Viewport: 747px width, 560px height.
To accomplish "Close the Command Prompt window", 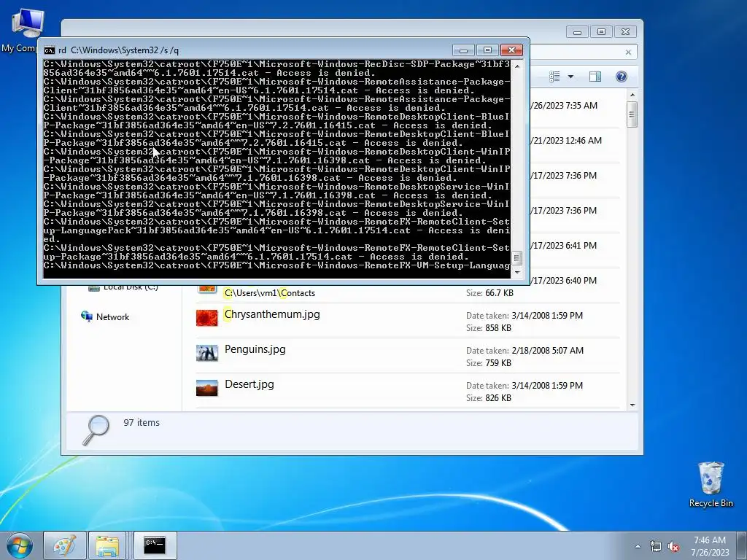I will (511, 50).
